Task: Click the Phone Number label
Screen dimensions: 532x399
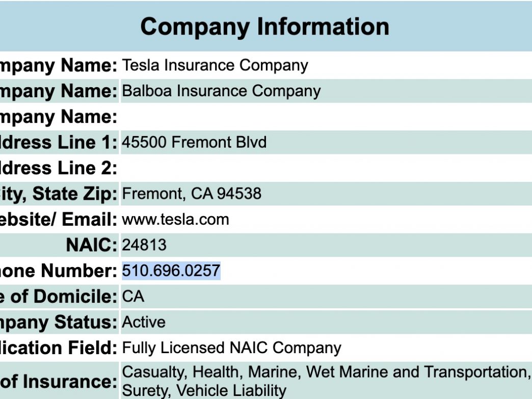Action: (59, 271)
